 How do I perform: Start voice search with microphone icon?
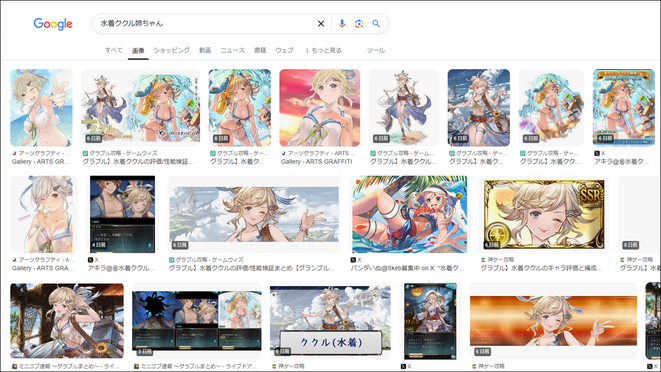pyautogui.click(x=342, y=24)
